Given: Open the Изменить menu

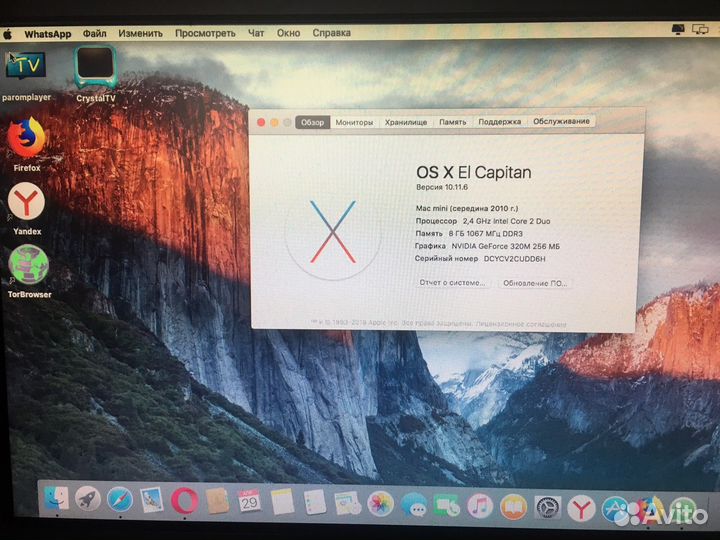Looking at the screenshot, I should pyautogui.click(x=140, y=34).
